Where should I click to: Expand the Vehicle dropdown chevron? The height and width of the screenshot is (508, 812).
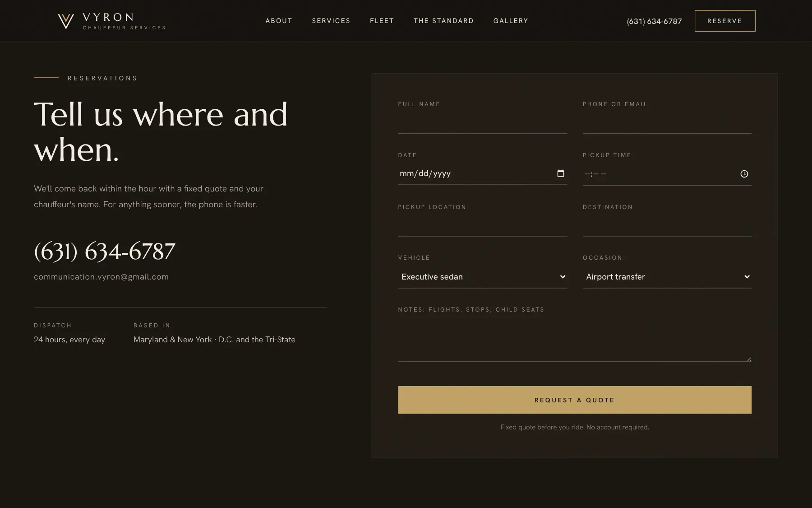pyautogui.click(x=563, y=277)
